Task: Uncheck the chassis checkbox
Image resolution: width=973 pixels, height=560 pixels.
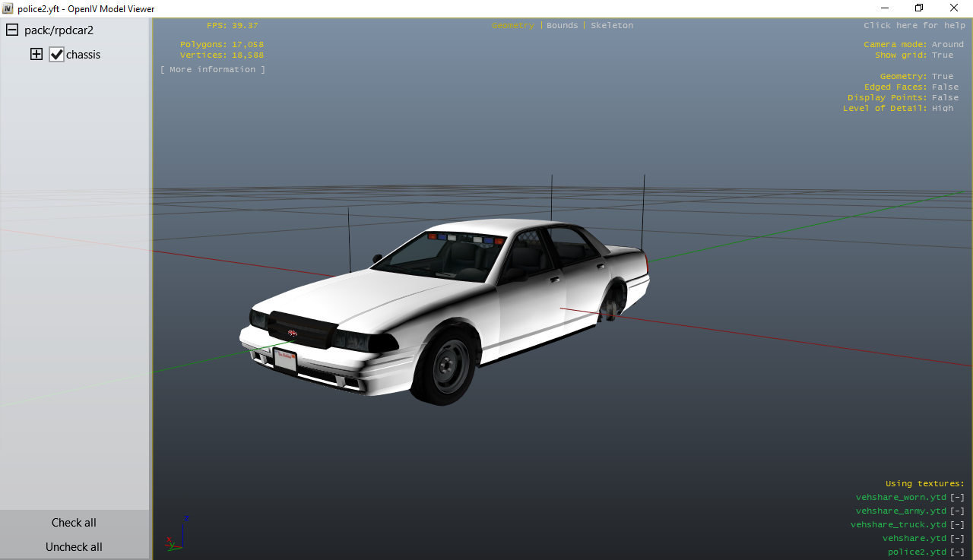Action: pyautogui.click(x=56, y=55)
